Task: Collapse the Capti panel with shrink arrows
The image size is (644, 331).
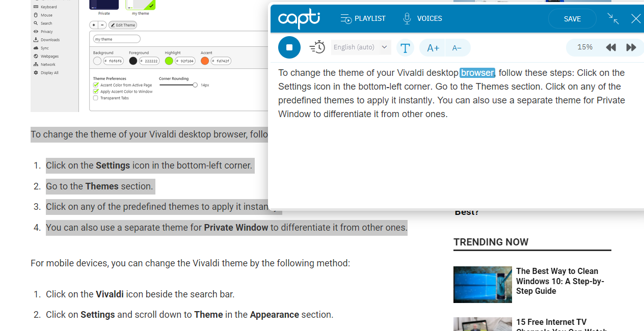Action: (613, 19)
